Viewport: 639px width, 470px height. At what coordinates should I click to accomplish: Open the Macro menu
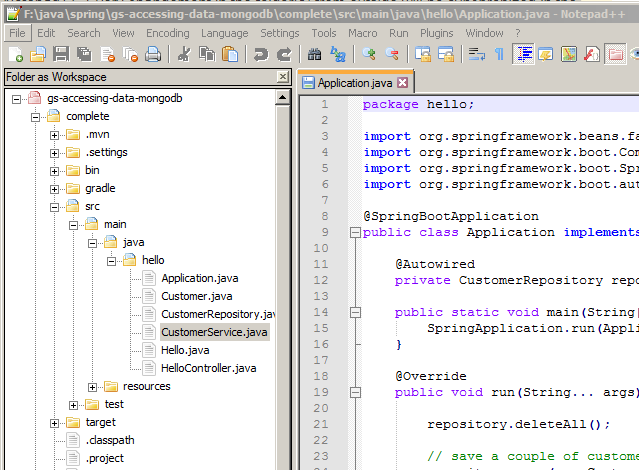point(363,33)
